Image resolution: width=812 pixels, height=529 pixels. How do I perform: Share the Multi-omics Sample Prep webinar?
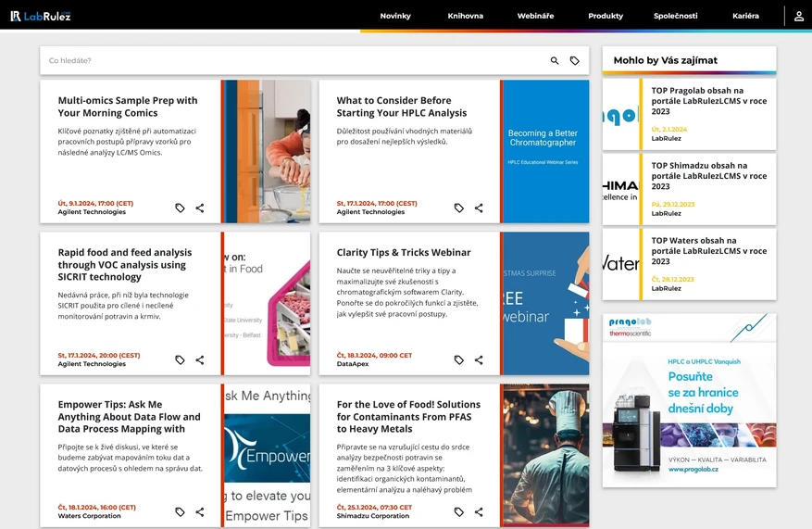pyautogui.click(x=200, y=208)
